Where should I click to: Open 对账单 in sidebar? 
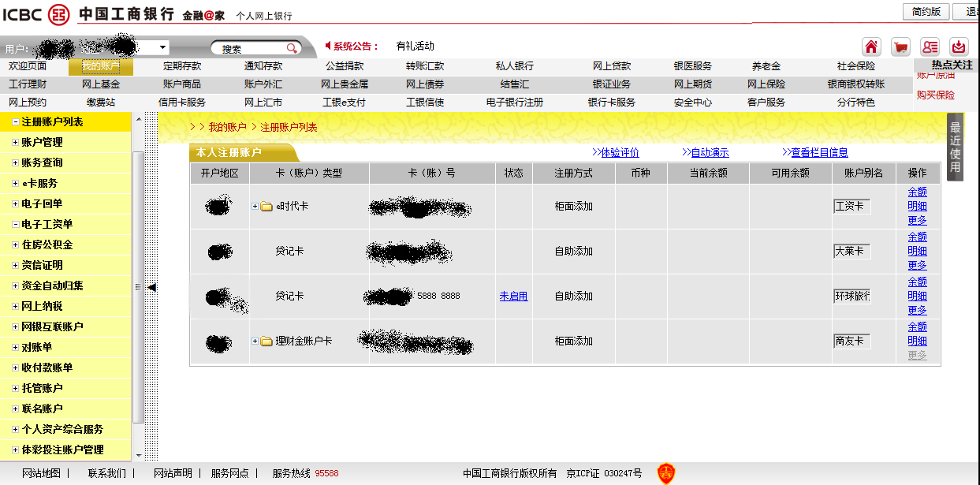coord(37,347)
